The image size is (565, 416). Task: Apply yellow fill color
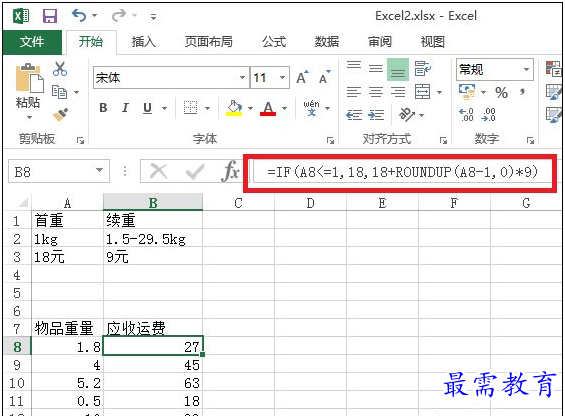pyautogui.click(x=234, y=107)
